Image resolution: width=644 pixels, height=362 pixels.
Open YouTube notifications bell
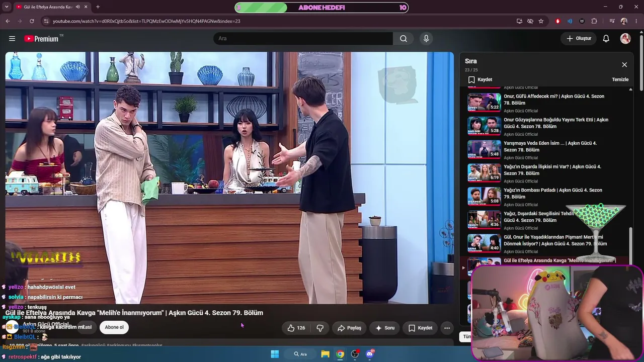coord(606,39)
